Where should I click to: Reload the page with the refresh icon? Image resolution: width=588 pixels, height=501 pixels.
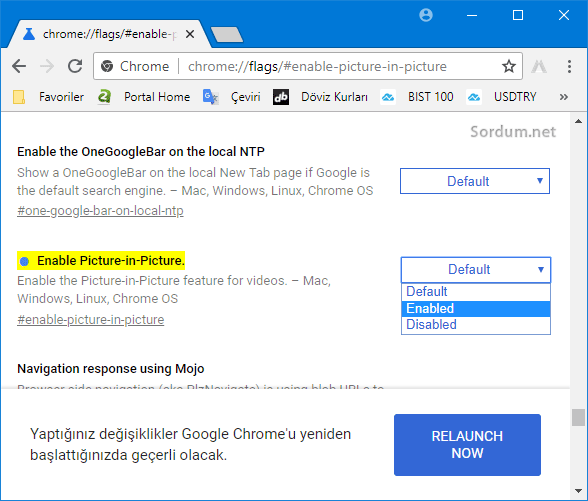click(x=75, y=66)
